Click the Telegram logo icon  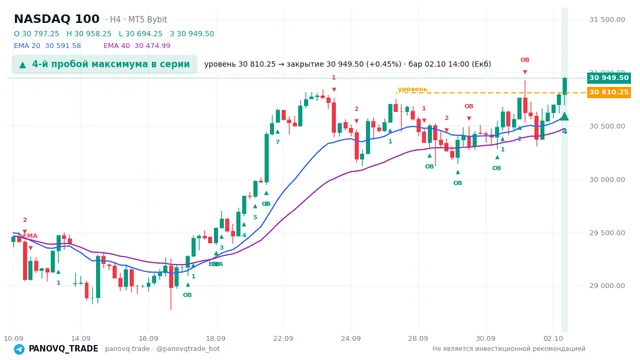[x=19, y=349]
